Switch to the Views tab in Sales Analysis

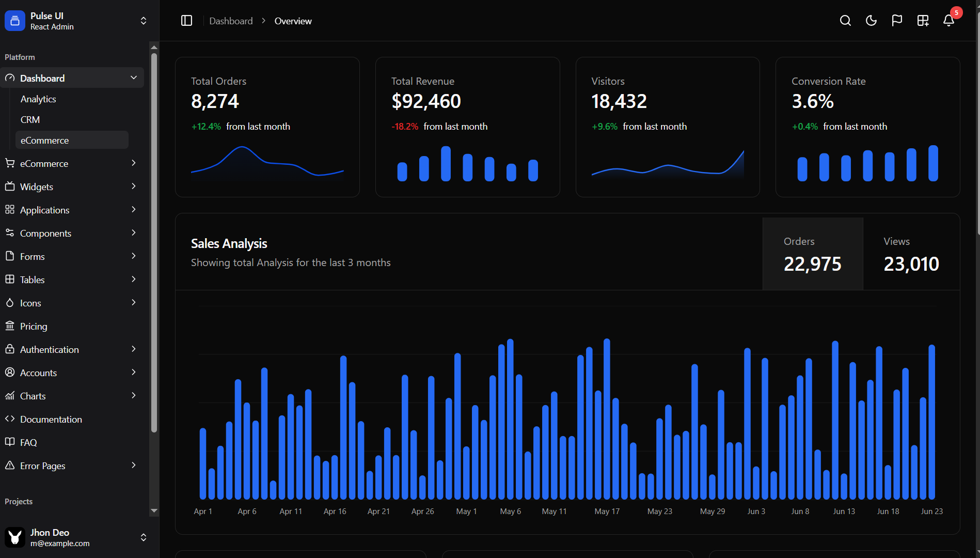pos(911,253)
